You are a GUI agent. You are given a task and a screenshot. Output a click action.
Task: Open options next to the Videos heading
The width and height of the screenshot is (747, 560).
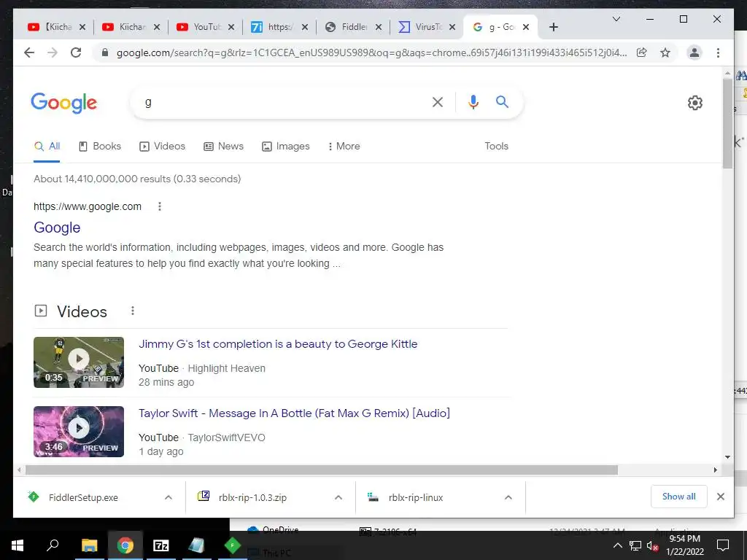[x=133, y=311]
